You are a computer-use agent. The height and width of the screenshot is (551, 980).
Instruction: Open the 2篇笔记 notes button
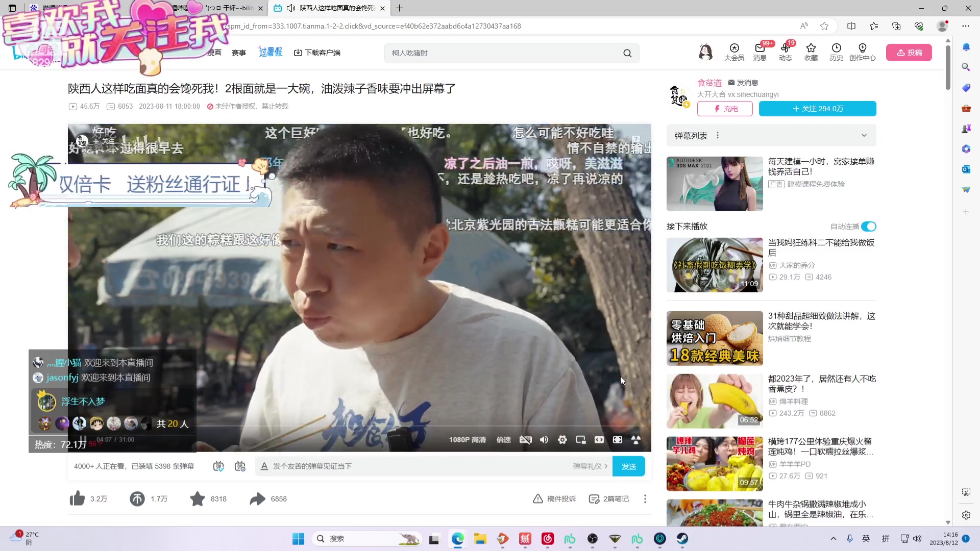pyautogui.click(x=609, y=499)
